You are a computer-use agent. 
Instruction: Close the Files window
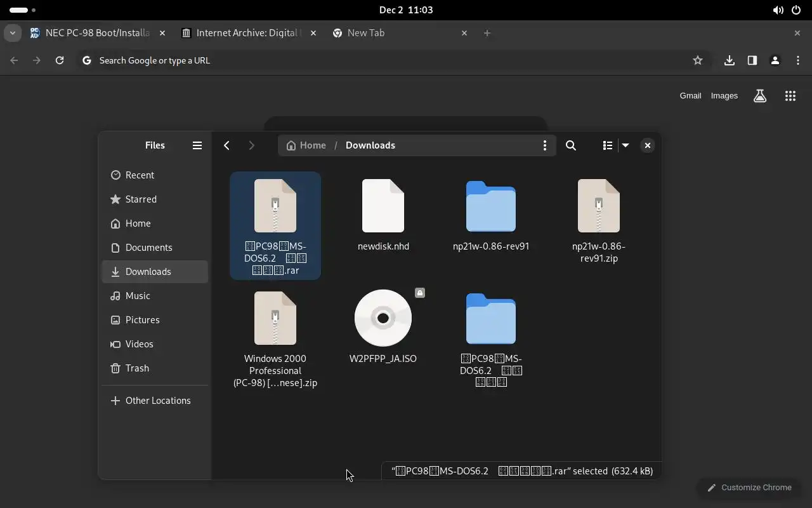tap(647, 145)
